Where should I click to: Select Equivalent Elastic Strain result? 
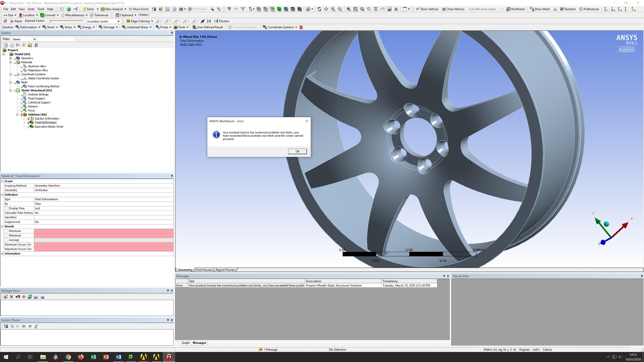click(x=49, y=127)
